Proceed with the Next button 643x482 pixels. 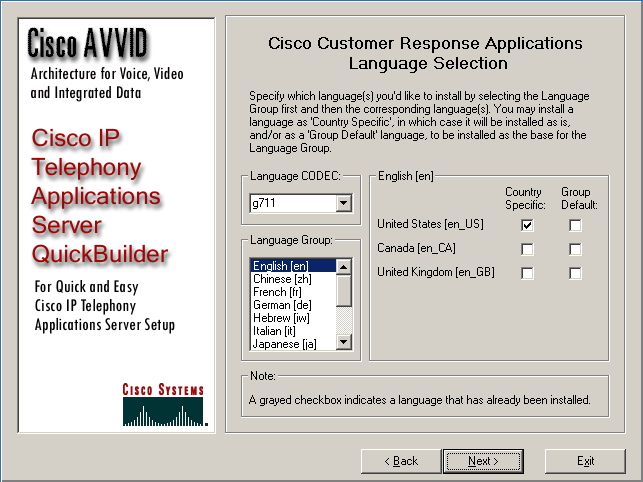coord(483,461)
